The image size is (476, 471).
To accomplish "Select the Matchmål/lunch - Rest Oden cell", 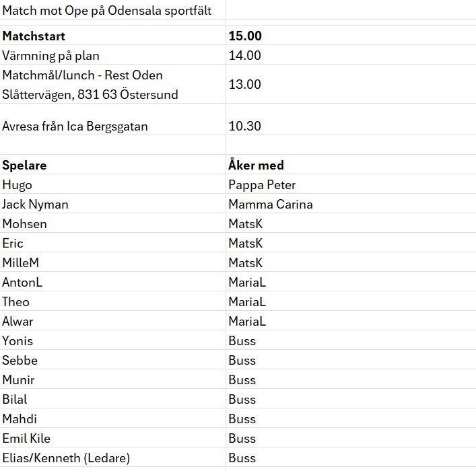I will [x=112, y=84].
